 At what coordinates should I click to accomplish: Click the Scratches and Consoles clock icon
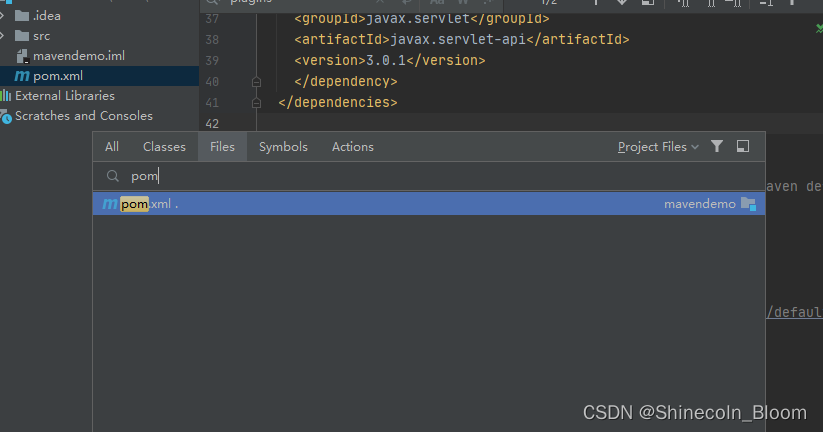click(x=6, y=116)
